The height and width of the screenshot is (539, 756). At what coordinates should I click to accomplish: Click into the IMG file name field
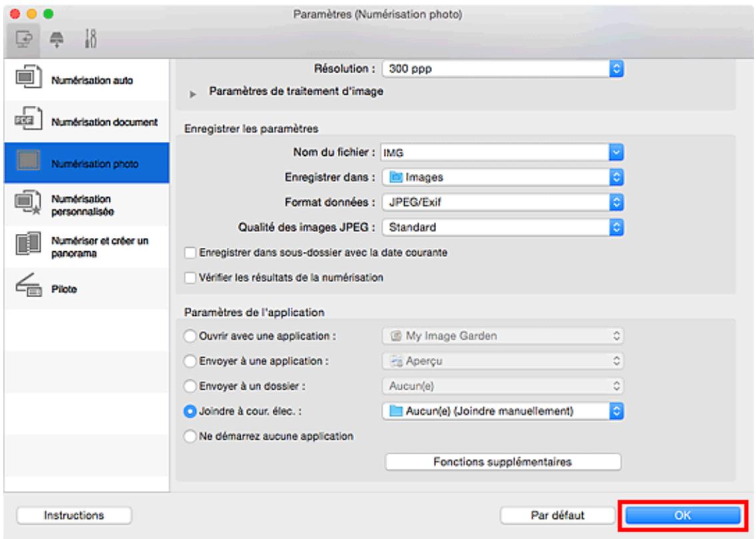[x=495, y=153]
